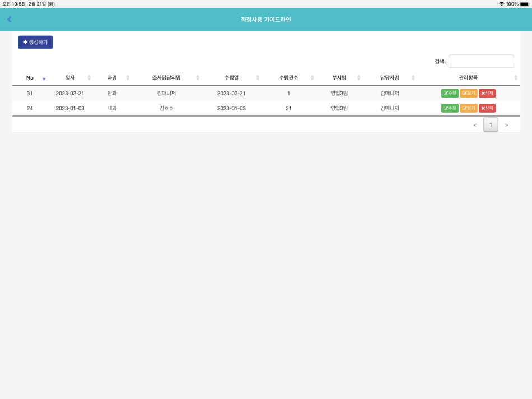Screen dimensions: 532x399
Task: Click 조사담당의명 cell 김ㅇㅇ
Action: [166, 108]
